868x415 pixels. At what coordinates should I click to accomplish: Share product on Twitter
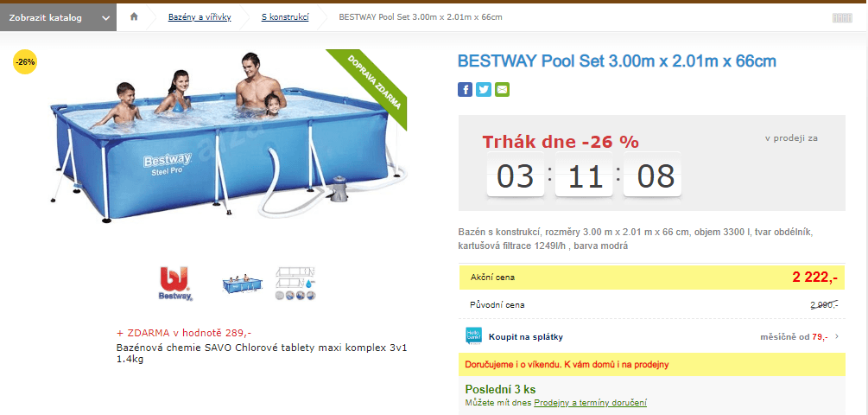(x=484, y=89)
